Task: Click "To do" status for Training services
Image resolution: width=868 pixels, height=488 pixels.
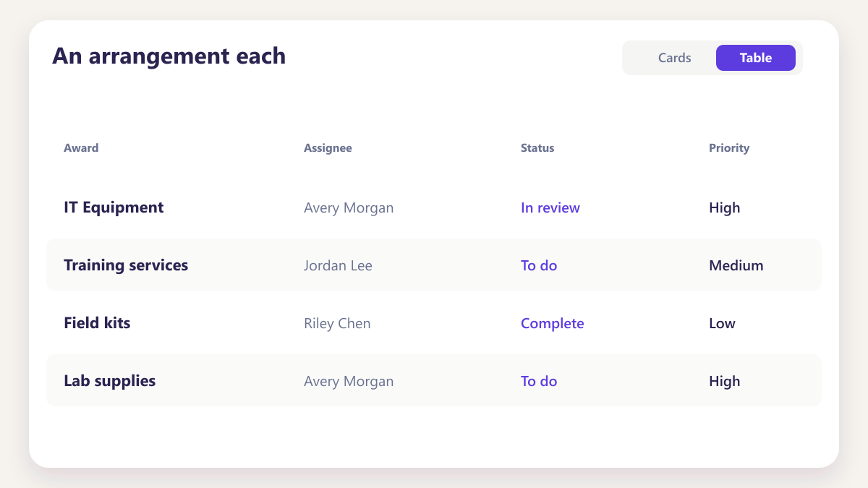Action: pos(539,265)
